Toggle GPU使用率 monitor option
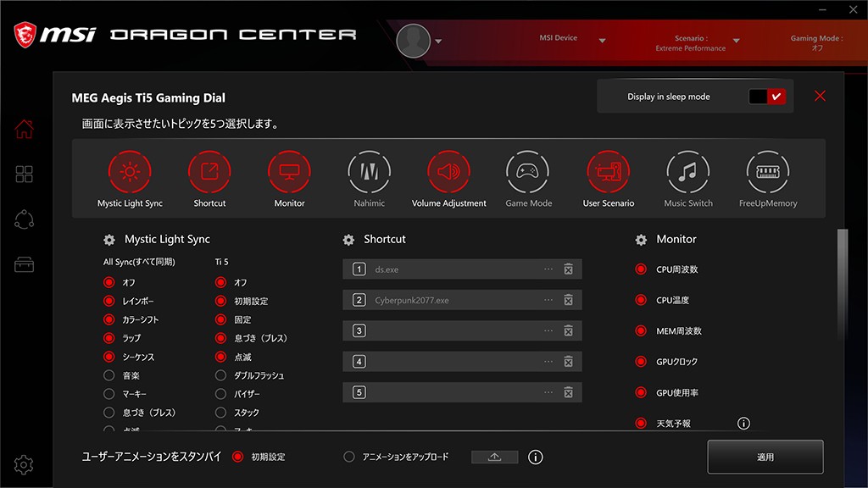Screen dimensions: 868x488 pyautogui.click(x=641, y=393)
